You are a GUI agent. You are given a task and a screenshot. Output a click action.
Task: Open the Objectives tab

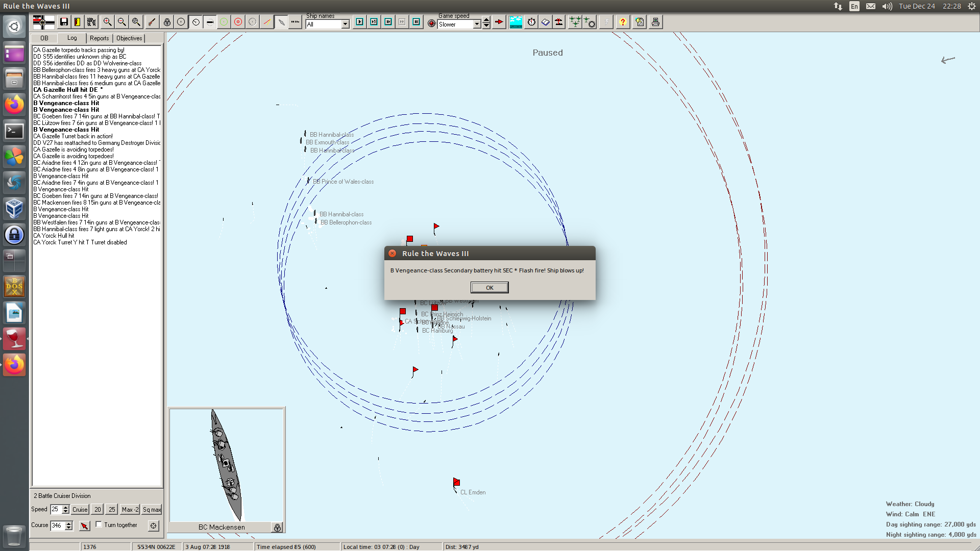click(x=129, y=38)
